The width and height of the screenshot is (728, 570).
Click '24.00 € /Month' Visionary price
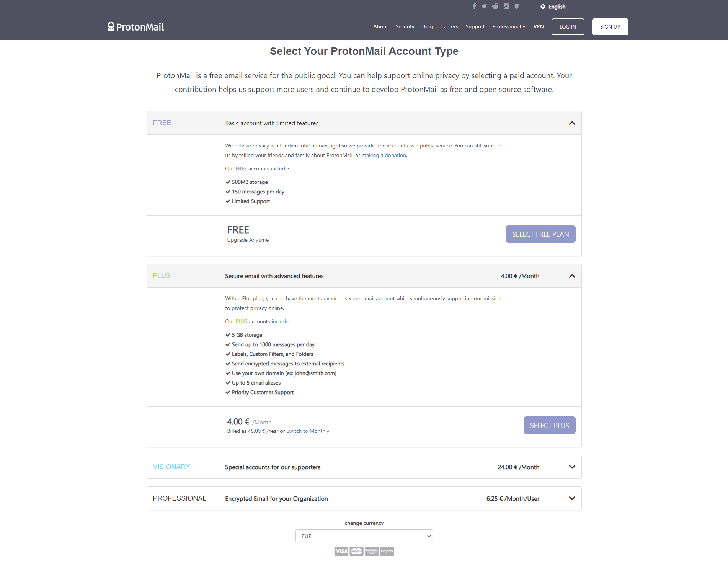click(518, 467)
